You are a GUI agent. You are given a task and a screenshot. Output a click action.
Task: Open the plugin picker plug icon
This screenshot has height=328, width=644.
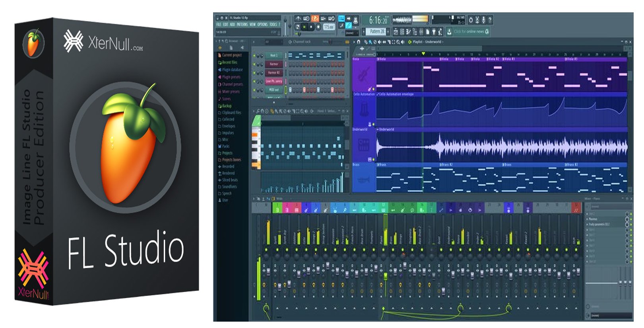tap(434, 31)
